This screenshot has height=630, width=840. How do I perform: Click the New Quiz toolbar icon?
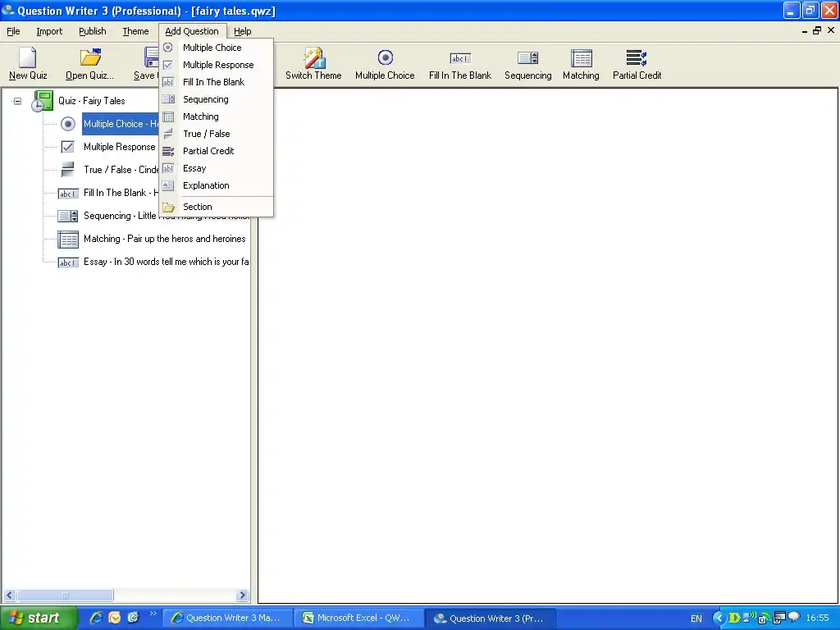[28, 58]
